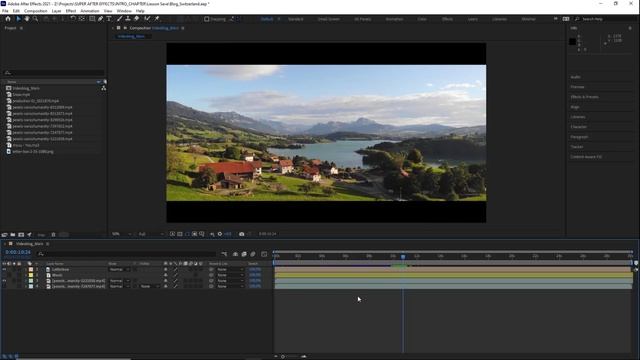The image size is (640, 360).
Task: Select the Rectangle shape tool
Action: (92, 19)
